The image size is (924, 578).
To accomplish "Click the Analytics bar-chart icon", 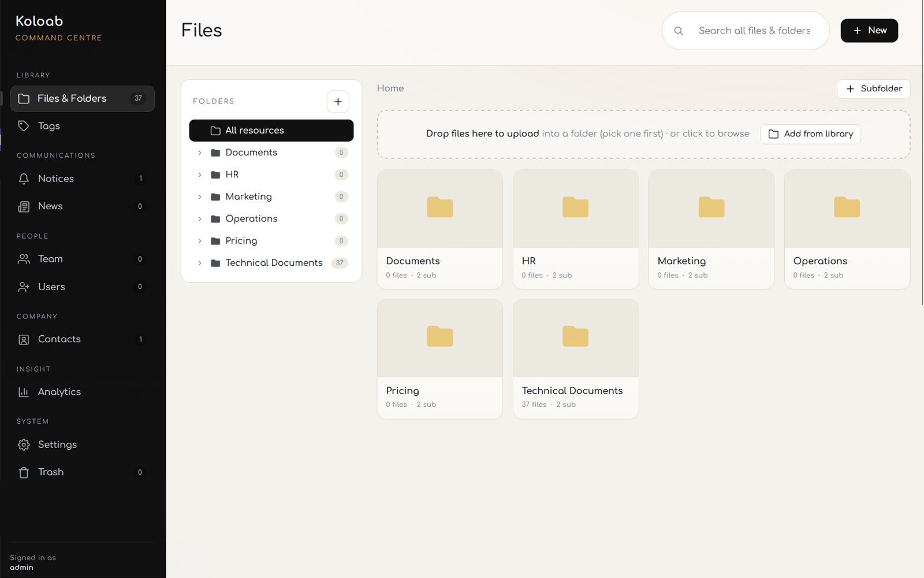I will tap(24, 392).
